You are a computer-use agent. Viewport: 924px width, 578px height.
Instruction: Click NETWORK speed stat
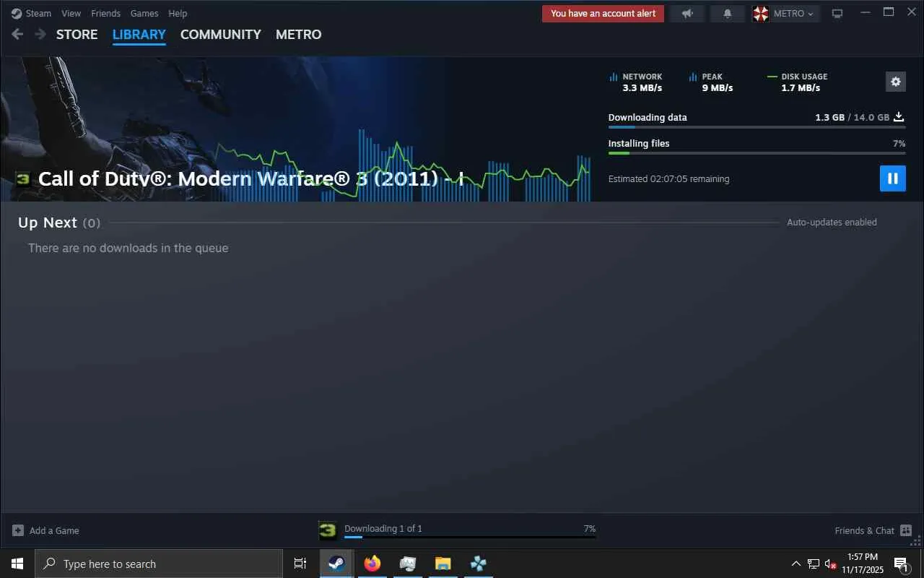[636, 82]
